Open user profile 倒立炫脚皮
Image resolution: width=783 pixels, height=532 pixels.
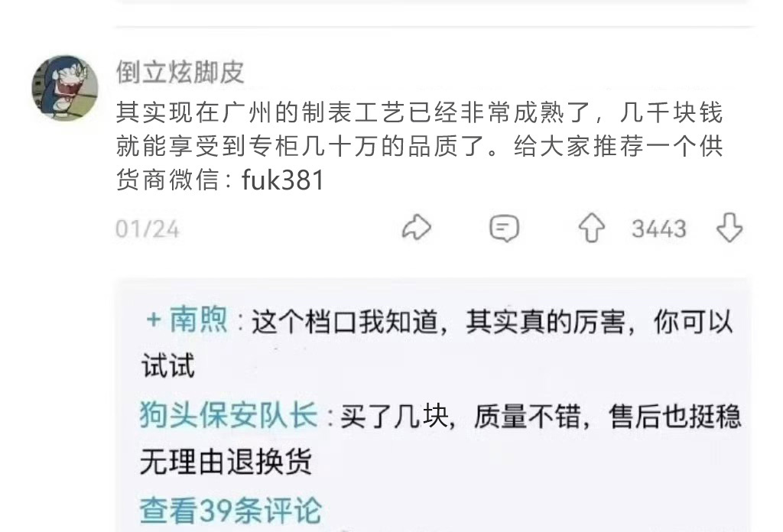[180, 73]
